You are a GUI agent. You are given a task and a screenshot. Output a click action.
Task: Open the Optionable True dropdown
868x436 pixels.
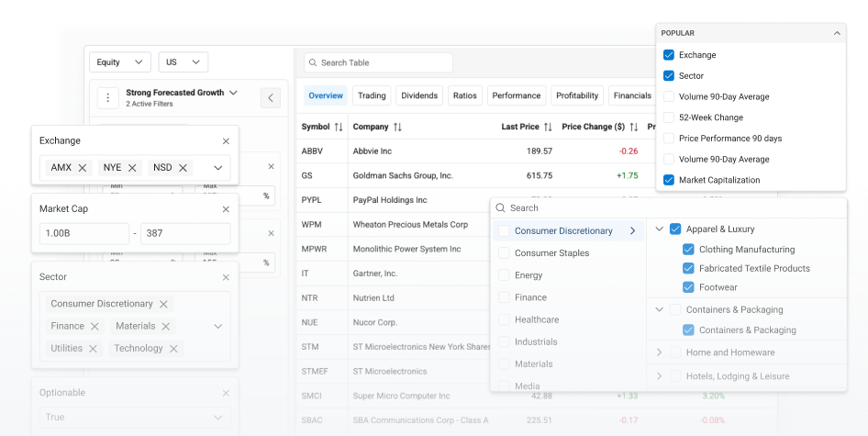(x=135, y=417)
